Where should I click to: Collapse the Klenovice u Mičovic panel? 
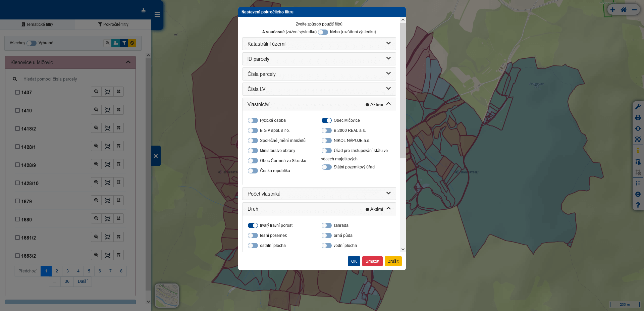point(128,62)
